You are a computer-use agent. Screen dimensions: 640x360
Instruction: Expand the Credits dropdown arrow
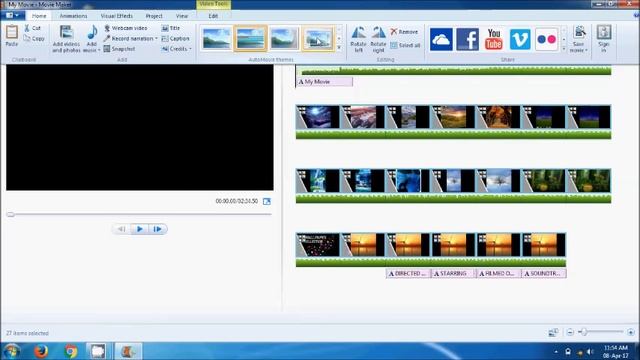(x=190, y=49)
